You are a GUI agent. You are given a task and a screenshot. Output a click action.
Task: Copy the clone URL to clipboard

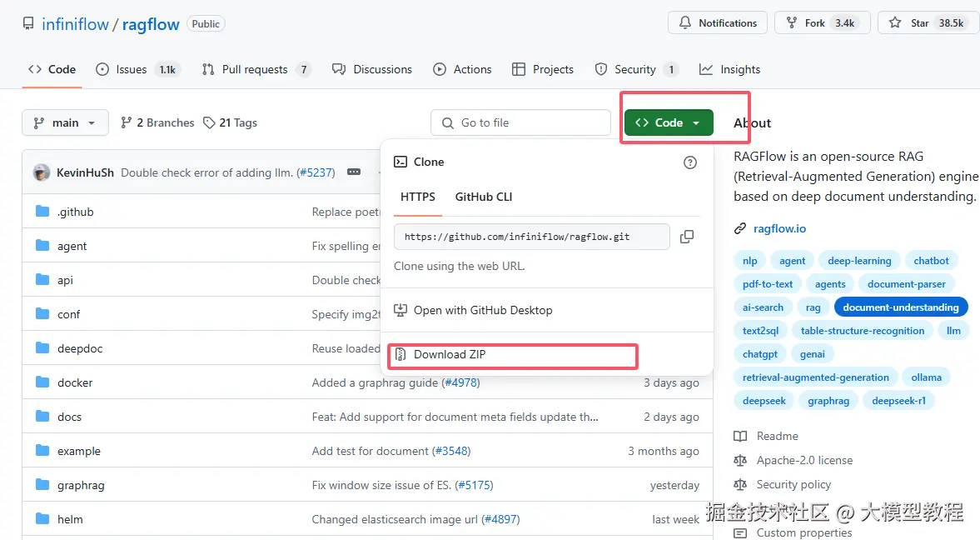pyautogui.click(x=686, y=237)
